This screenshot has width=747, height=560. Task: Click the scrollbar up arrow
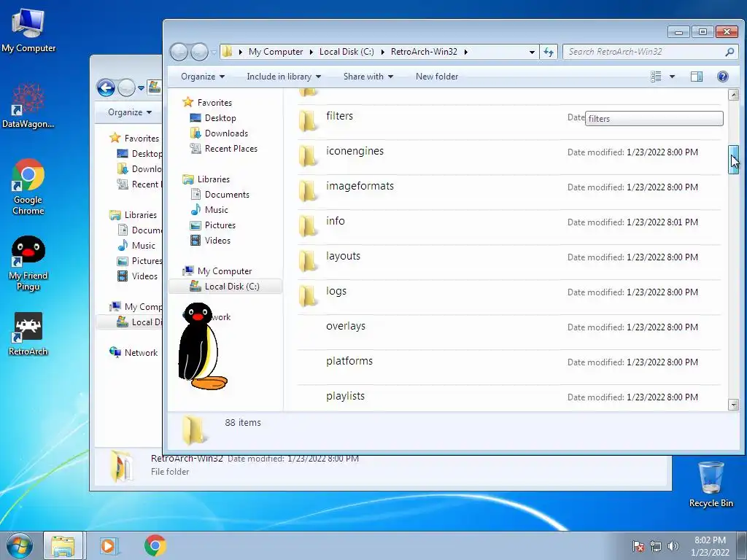[734, 95]
